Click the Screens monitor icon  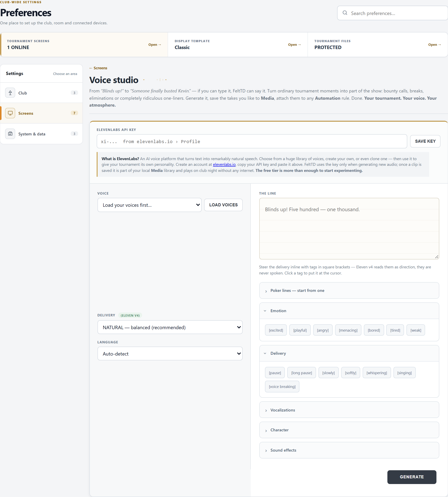click(x=10, y=113)
